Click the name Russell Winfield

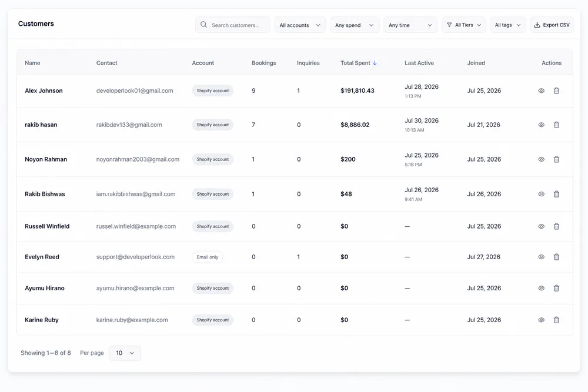[x=47, y=226]
